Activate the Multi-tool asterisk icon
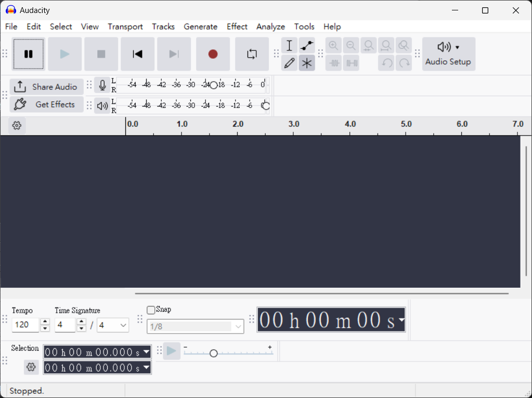Screen dimensions: 532x398 [x=307, y=63]
